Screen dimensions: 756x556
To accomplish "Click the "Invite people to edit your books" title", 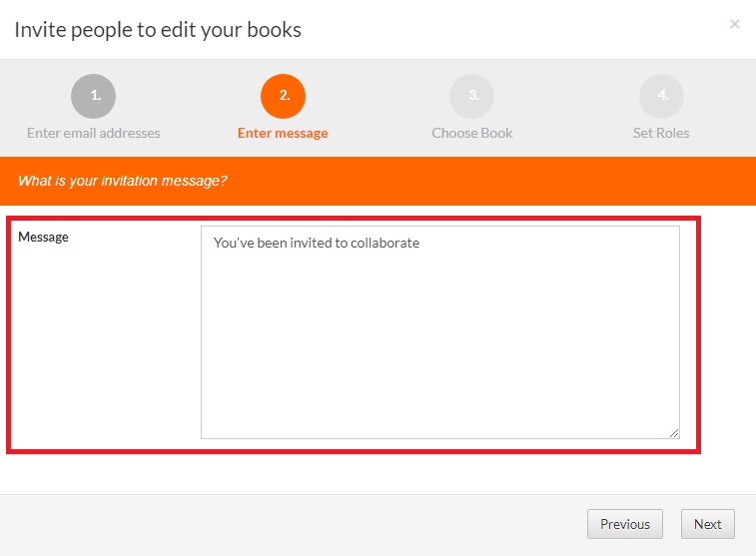I will coord(158,29).
